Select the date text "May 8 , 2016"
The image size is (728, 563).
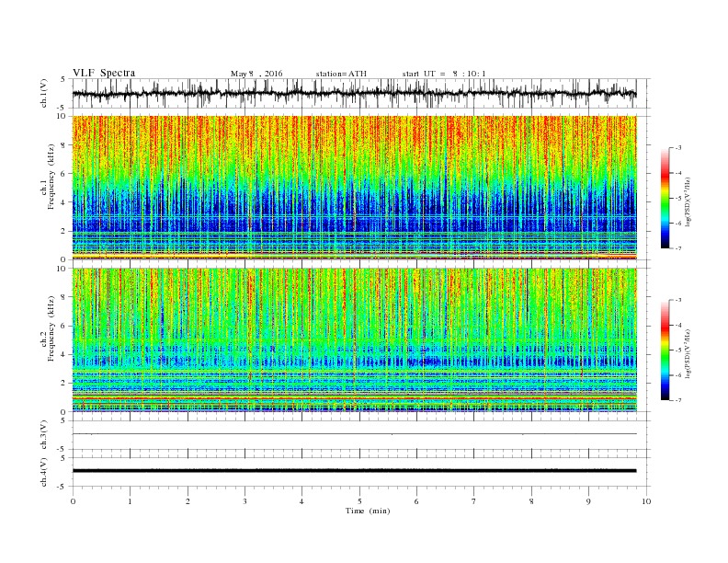256,74
